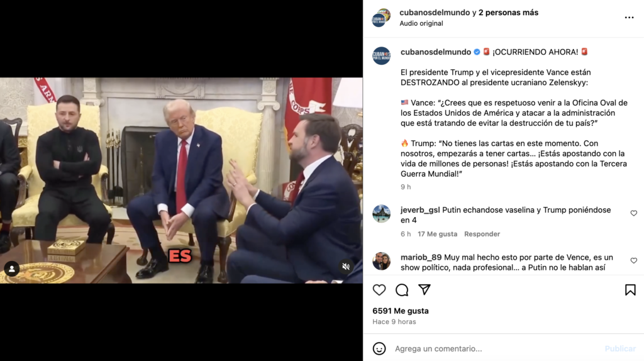The height and width of the screenshot is (361, 644).
Task: Open the '2 personas más' collaborators list
Action: pos(508,13)
